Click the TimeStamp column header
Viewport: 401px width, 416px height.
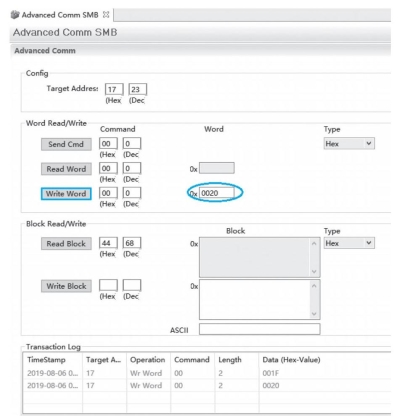tap(53, 360)
